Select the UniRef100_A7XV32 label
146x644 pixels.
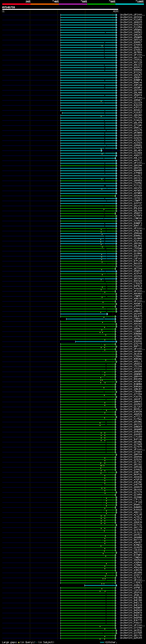pos(131,369)
